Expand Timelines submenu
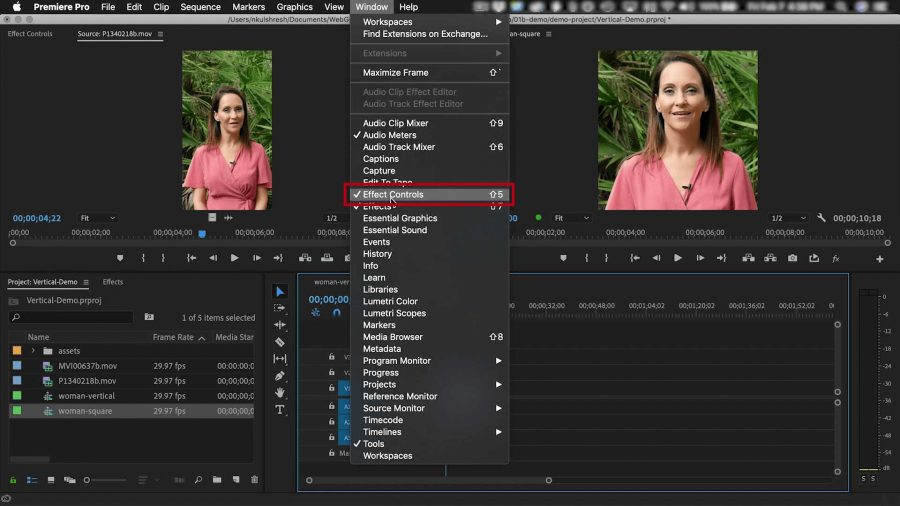Viewport: 900px width, 506px height. click(429, 432)
